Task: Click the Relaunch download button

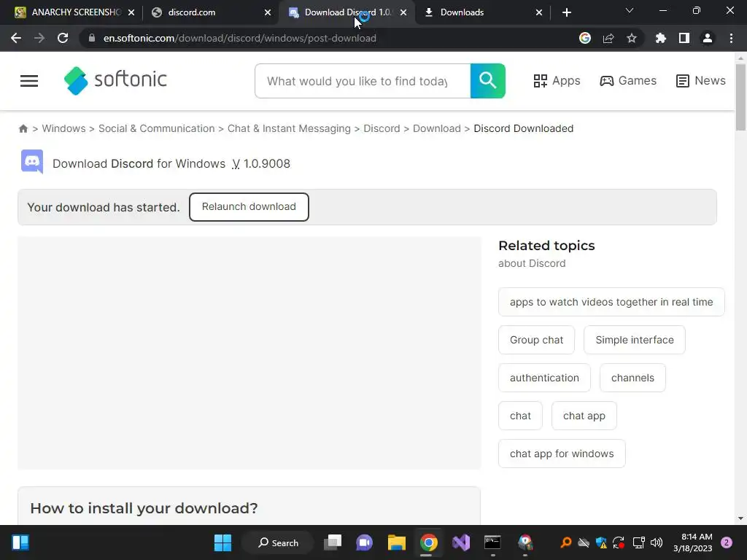Action: coord(249,206)
